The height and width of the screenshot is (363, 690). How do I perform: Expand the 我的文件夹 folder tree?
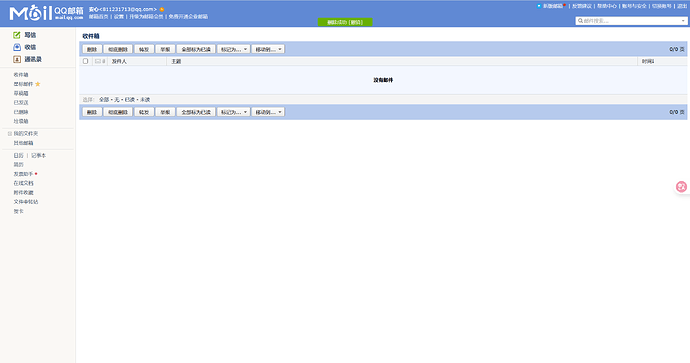tap(10, 133)
